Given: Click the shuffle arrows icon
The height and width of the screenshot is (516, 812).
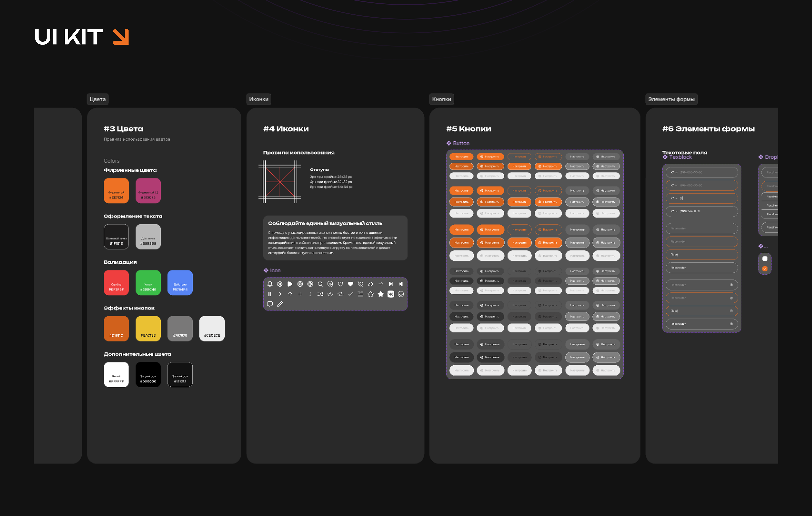Looking at the screenshot, I should pyautogui.click(x=320, y=294).
